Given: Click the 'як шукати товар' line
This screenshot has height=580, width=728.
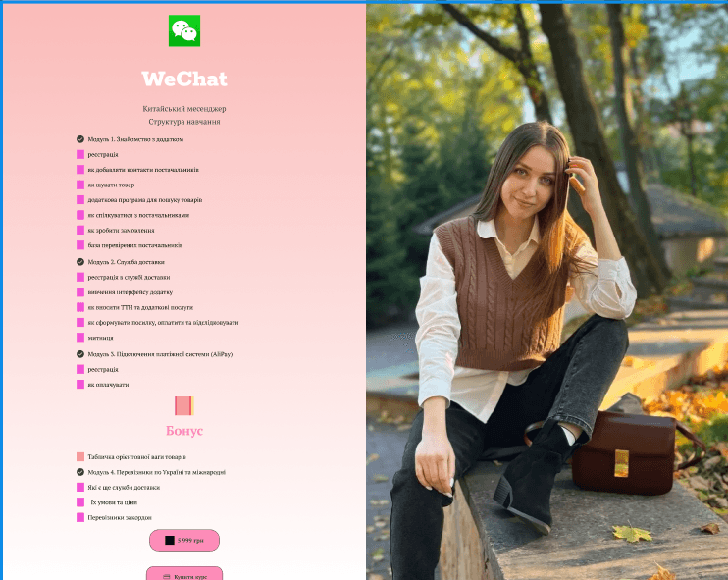Looking at the screenshot, I should tap(111, 185).
